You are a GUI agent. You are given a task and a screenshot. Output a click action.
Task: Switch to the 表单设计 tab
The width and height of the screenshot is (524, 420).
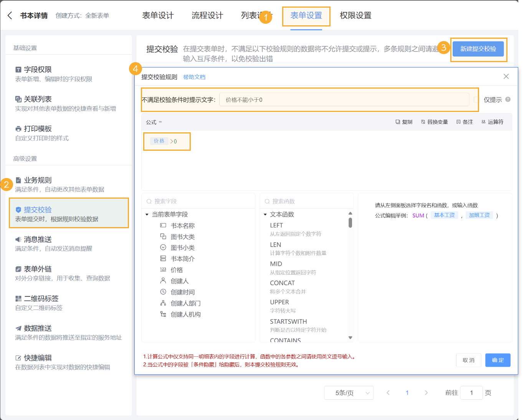click(158, 15)
